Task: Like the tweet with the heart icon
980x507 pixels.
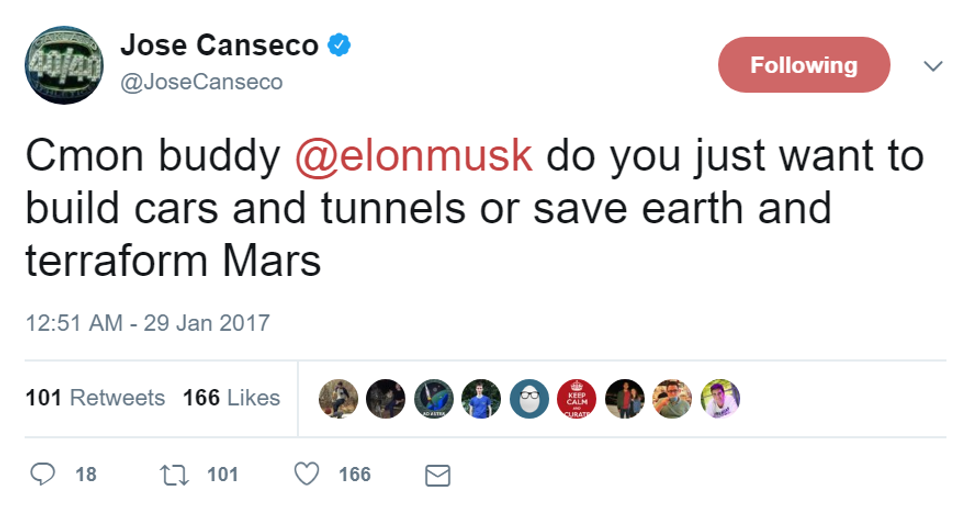Action: click(310, 474)
